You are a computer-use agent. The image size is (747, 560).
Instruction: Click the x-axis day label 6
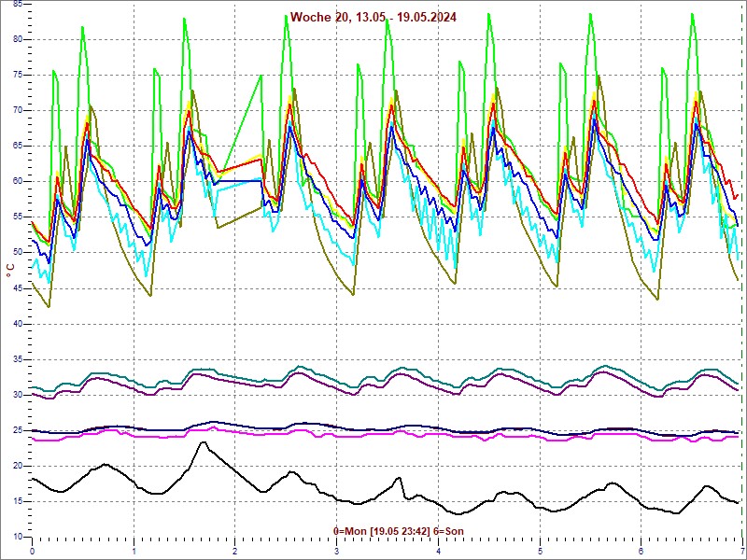[641, 552]
